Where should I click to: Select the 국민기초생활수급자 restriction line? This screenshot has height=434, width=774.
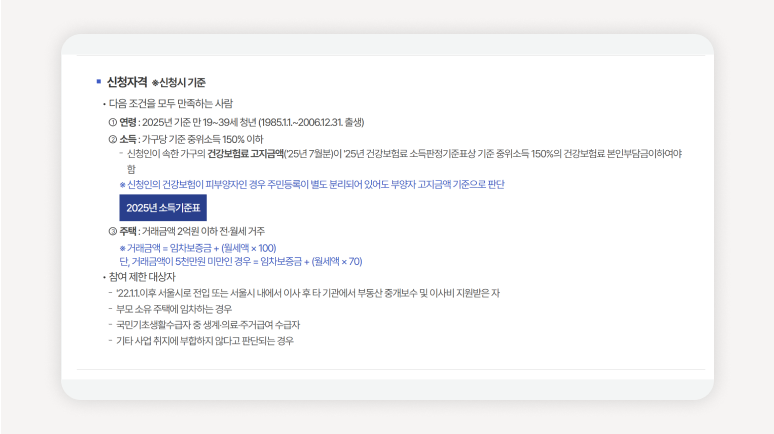point(208,325)
